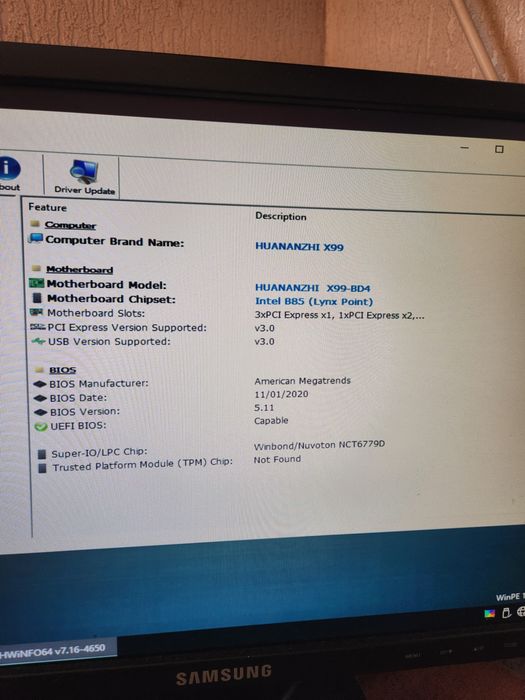Select the 3xPCI Express x1 slots value
This screenshot has height=700, width=525.
coord(339,315)
